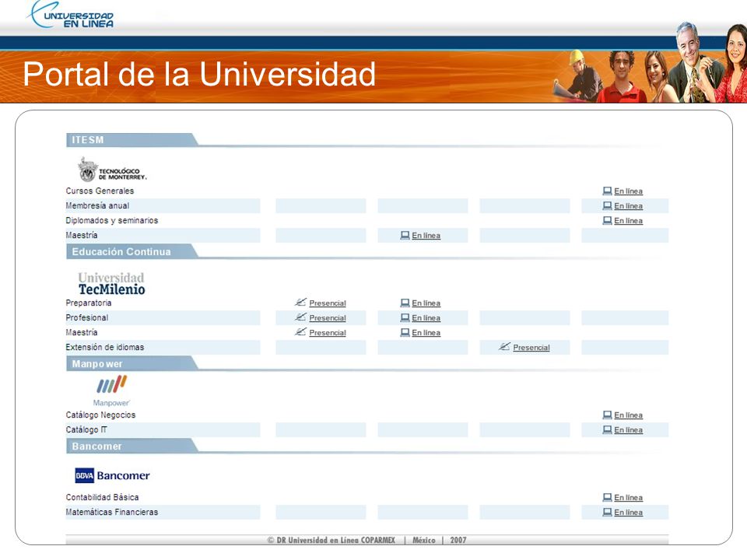Click the laptop icon in Diplomados y seminarios row

click(x=607, y=220)
